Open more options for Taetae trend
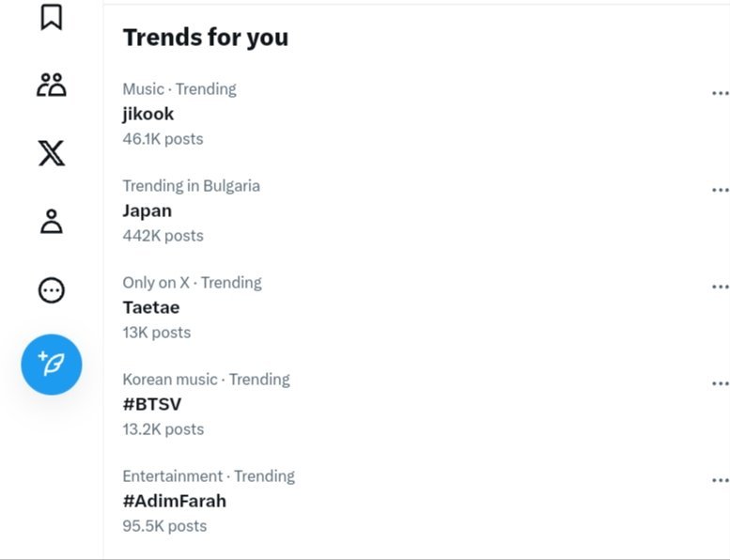This screenshot has width=730, height=560. [x=720, y=287]
